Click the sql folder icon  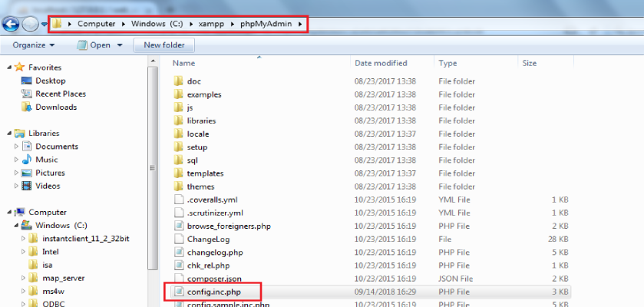178,160
